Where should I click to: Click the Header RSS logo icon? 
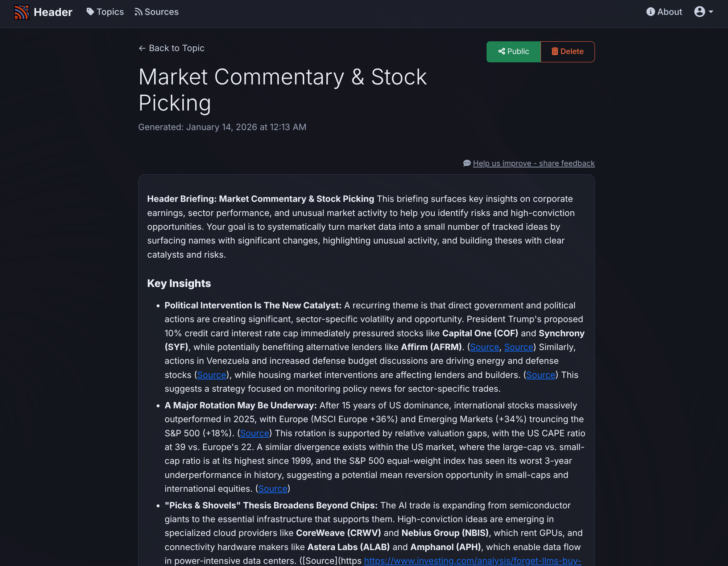tap(21, 12)
